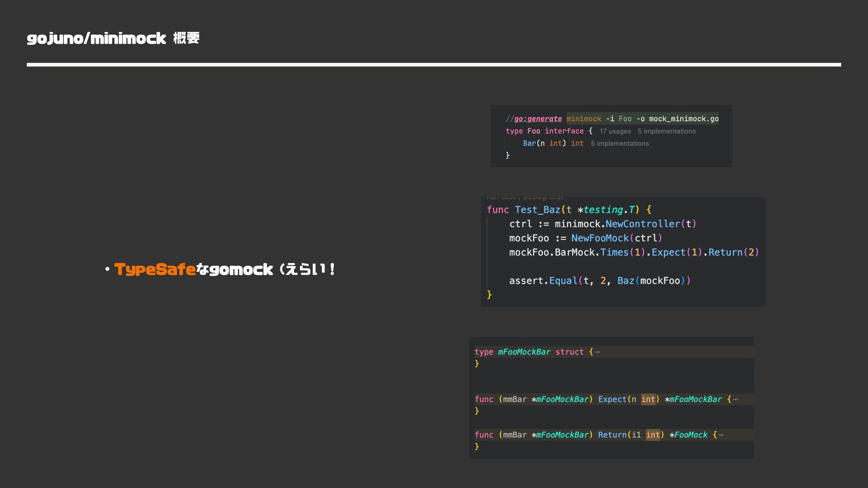868x488 pixels.
Task: Click the 'go:generate' directive in top snippet
Action: tap(538, 119)
